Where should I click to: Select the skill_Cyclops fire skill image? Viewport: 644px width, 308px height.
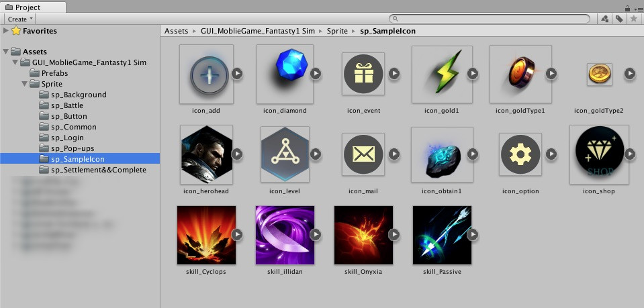[206, 235]
